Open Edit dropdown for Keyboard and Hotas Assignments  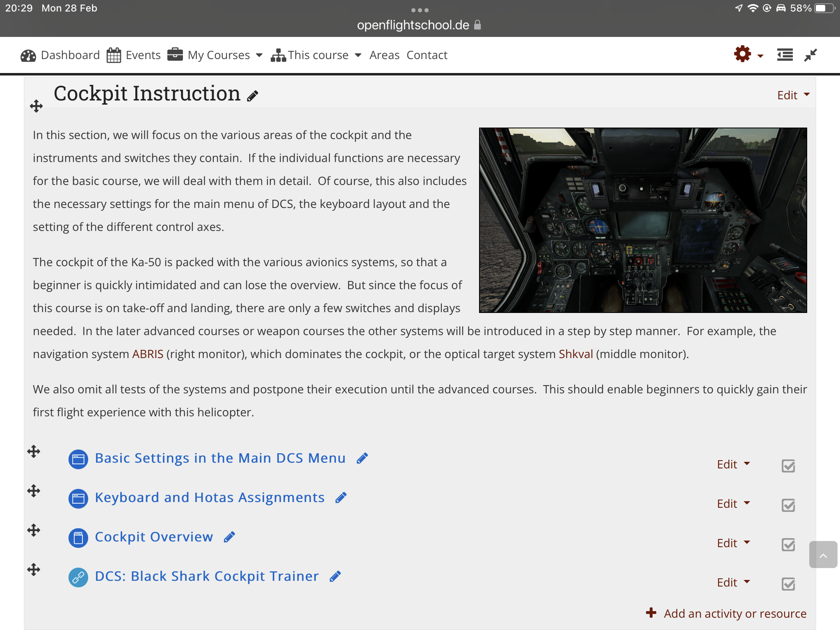point(733,504)
